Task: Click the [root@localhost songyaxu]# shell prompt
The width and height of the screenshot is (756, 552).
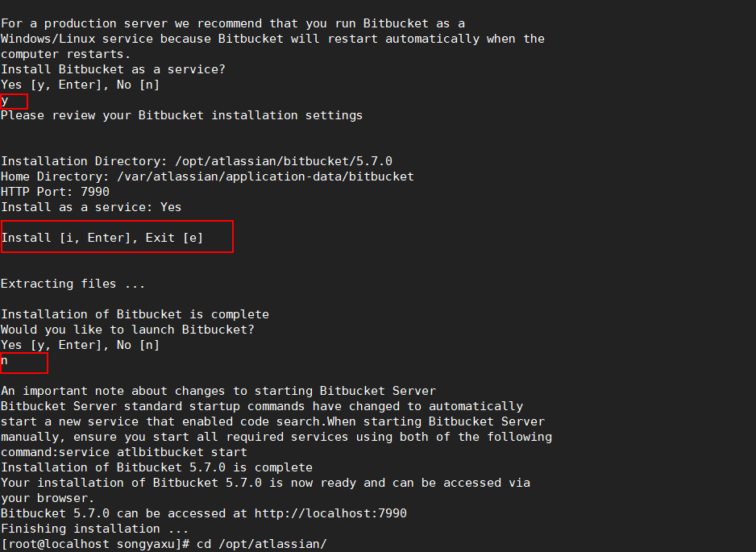Action: 95,544
